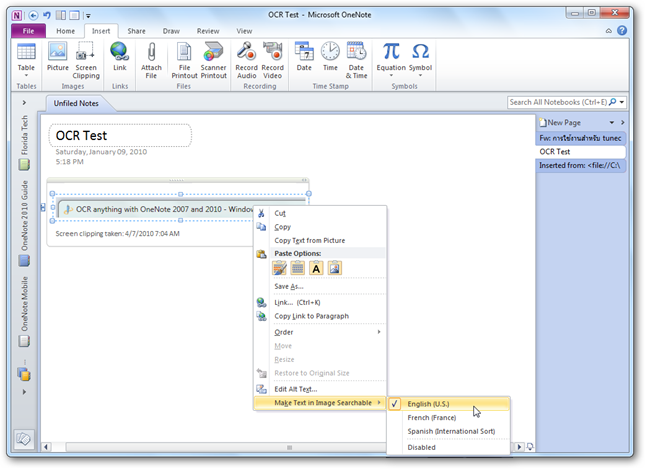The image size is (645, 469).
Task: Toggle Dock to Desktop in quick access toolbar
Action: (x=61, y=16)
